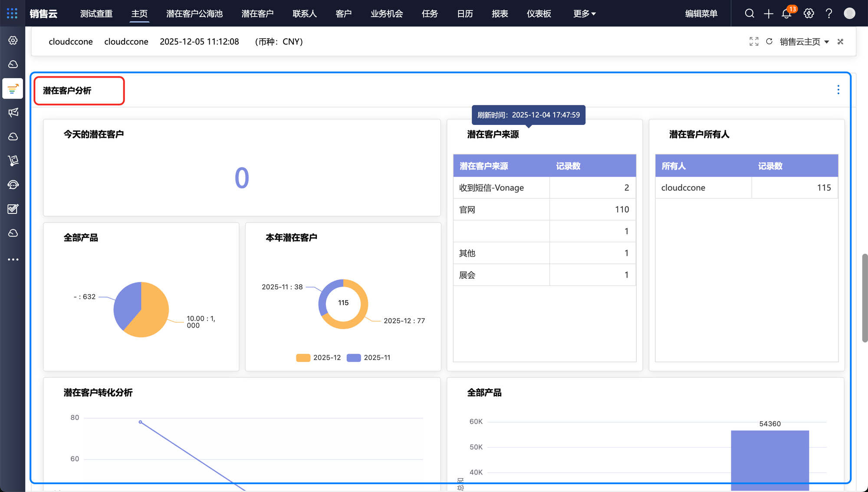Click the 编辑菜单 button
The height and width of the screenshot is (492, 868).
701,13
